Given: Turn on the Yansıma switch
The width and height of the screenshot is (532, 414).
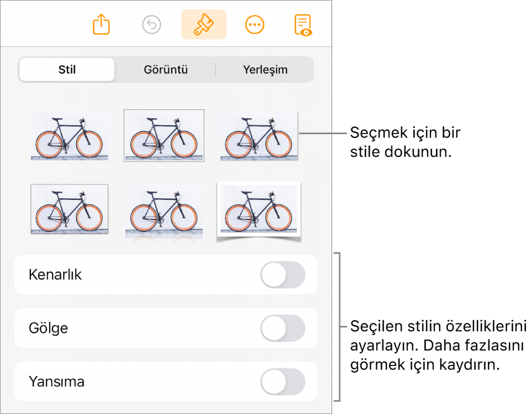Looking at the screenshot, I should [283, 382].
